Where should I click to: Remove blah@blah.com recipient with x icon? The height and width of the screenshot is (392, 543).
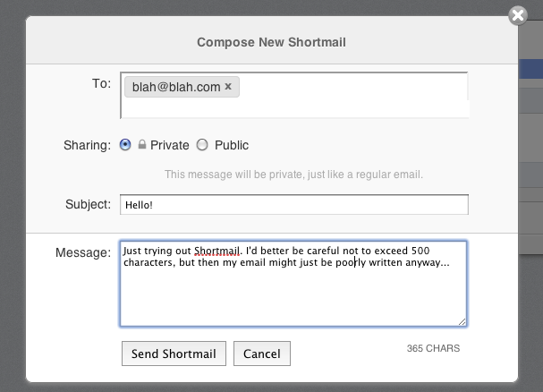click(228, 86)
